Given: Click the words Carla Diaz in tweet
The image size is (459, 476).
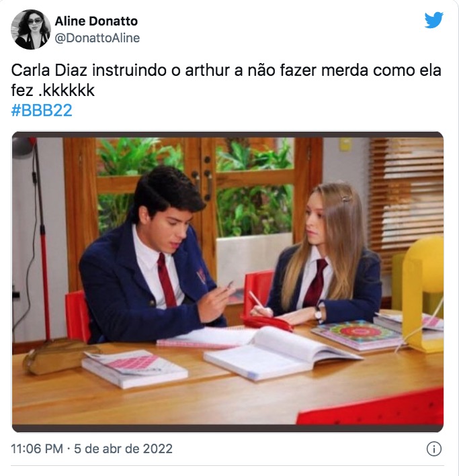Looking at the screenshot, I should coord(49,70).
